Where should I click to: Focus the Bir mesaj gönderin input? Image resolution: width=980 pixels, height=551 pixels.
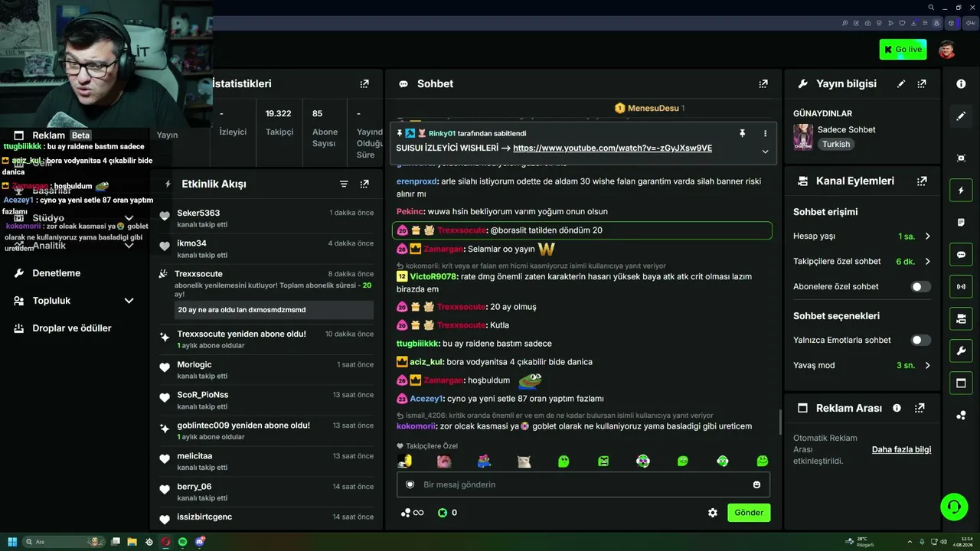coord(583,484)
